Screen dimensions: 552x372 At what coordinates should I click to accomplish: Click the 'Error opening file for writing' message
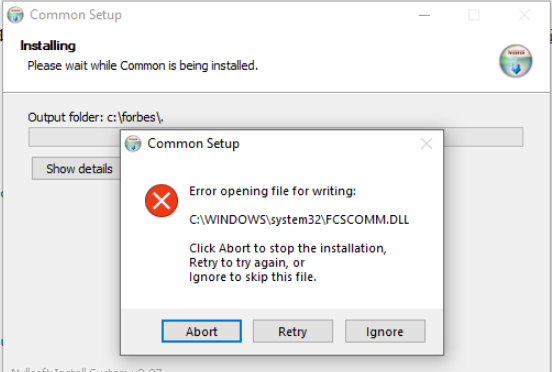(x=272, y=191)
